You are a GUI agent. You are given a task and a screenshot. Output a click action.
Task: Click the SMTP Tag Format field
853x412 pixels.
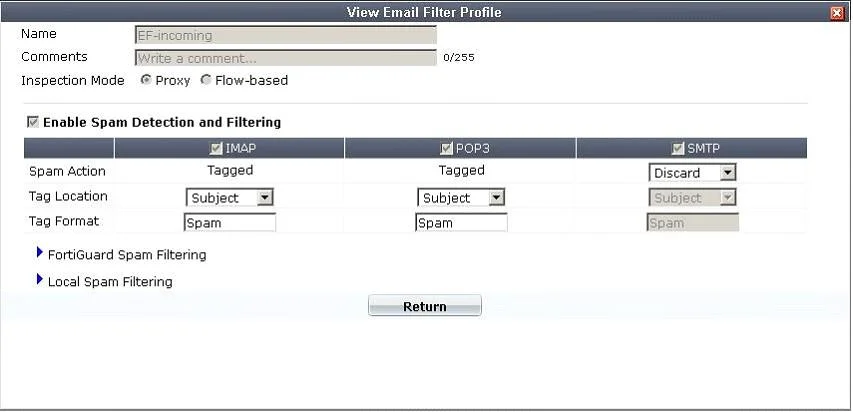[693, 223]
